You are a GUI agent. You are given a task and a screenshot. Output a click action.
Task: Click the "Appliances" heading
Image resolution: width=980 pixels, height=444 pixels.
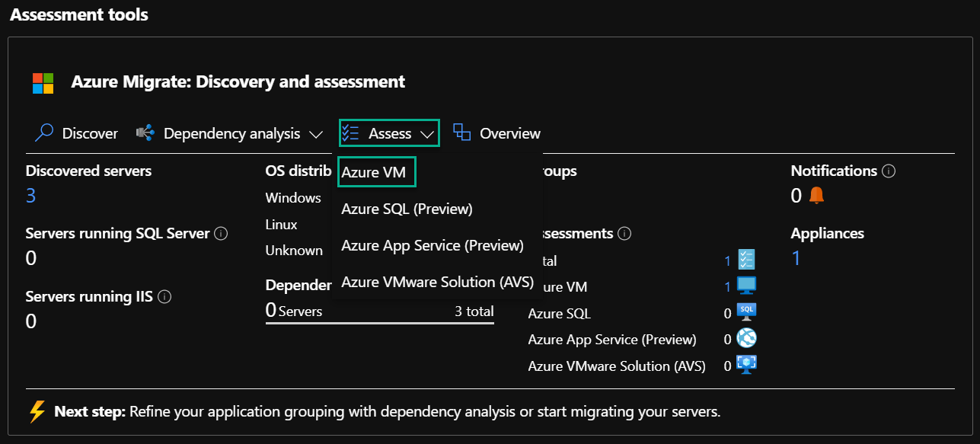tap(827, 234)
